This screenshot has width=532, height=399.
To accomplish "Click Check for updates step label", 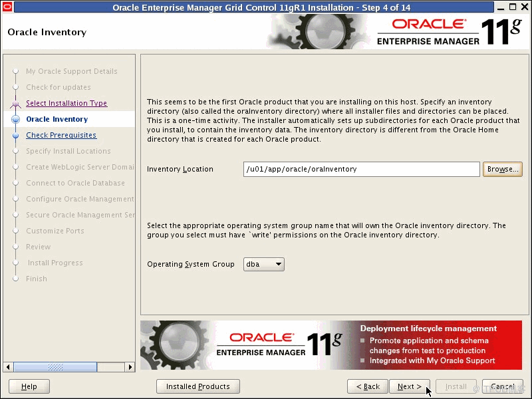I will (x=59, y=87).
